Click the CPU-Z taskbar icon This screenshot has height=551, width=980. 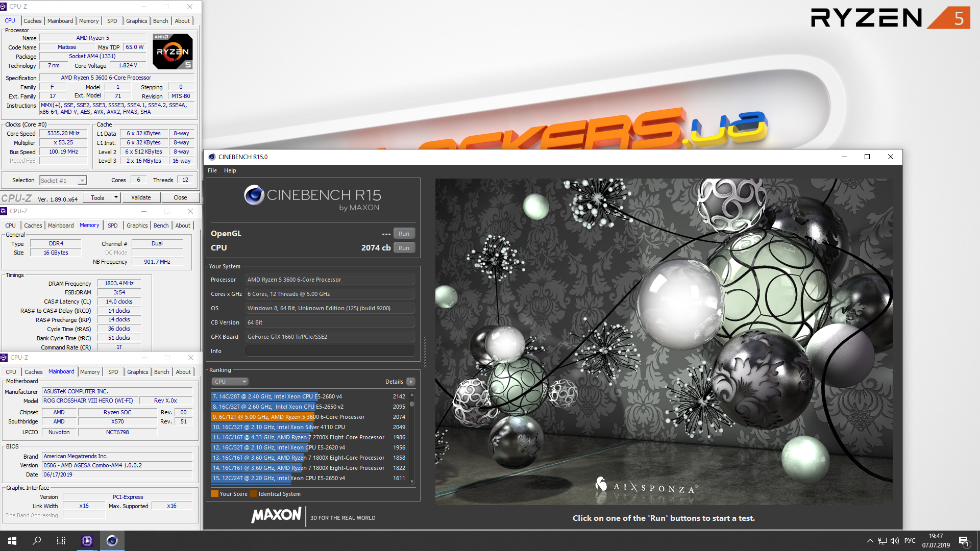click(87, 541)
